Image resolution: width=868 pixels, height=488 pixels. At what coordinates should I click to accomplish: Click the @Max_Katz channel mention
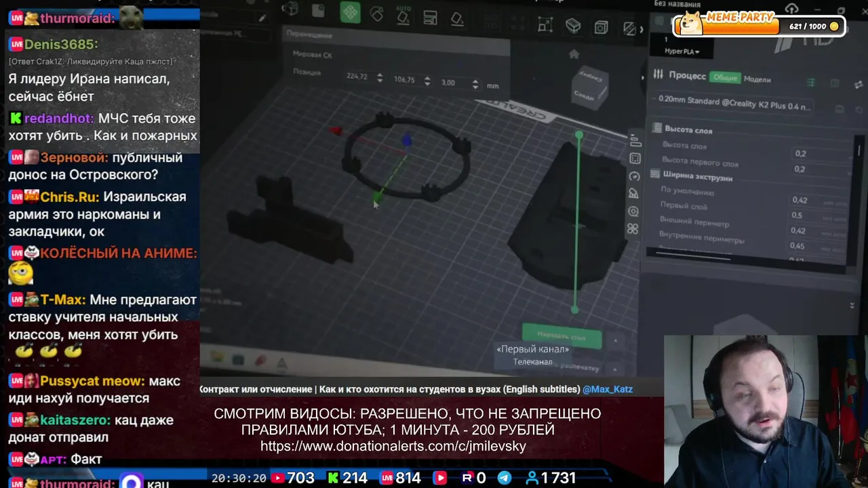click(608, 389)
